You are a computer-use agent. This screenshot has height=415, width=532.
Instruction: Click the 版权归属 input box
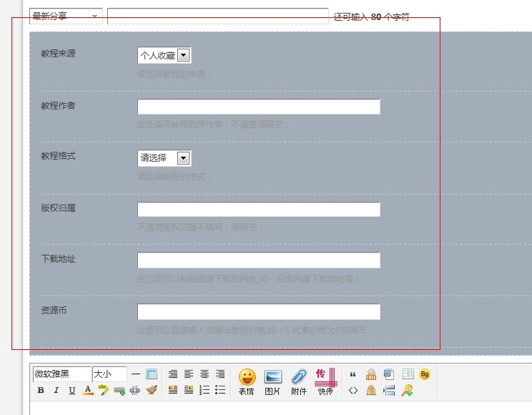click(x=259, y=209)
